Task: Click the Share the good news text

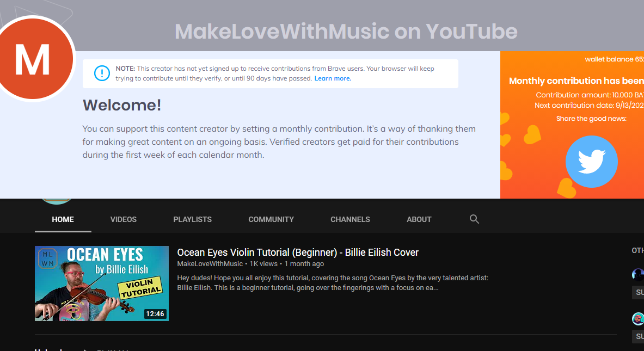Action: click(591, 119)
